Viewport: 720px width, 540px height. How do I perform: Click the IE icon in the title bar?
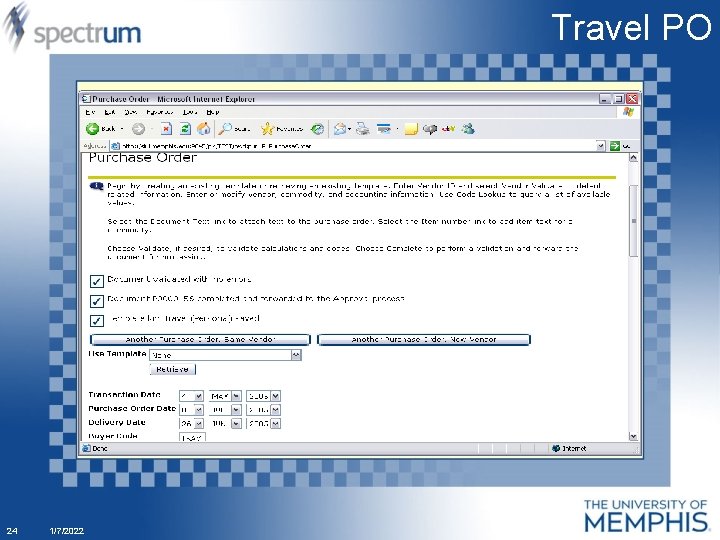[x=86, y=99]
